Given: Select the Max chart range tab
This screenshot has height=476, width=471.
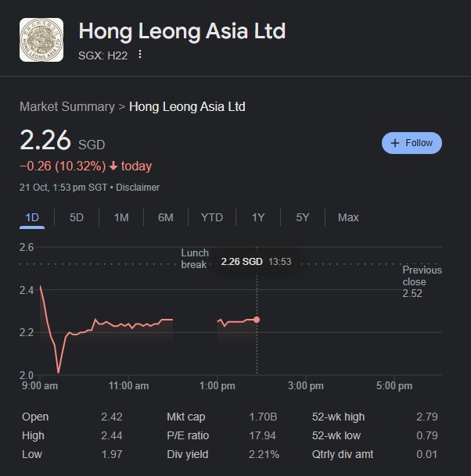Looking at the screenshot, I should (x=348, y=217).
